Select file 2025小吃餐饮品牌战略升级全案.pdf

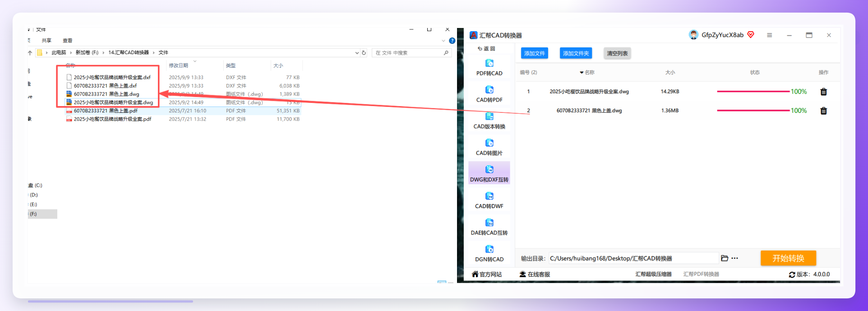point(112,119)
